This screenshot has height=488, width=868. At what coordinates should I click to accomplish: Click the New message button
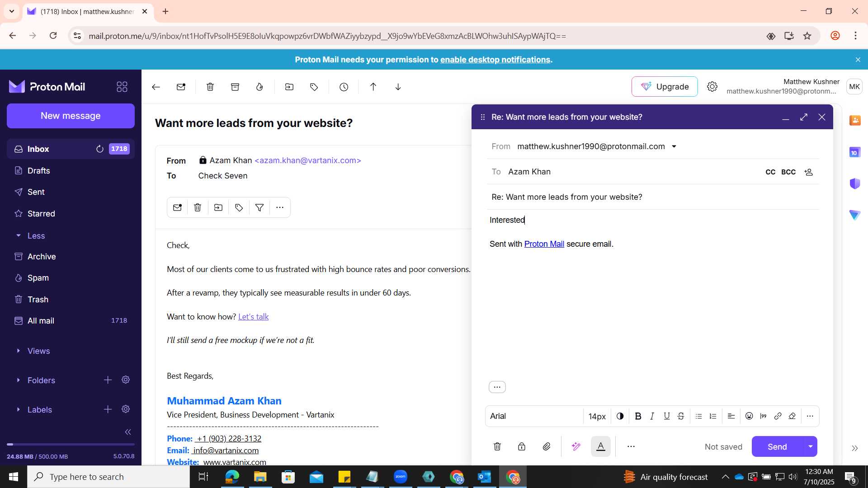71,116
